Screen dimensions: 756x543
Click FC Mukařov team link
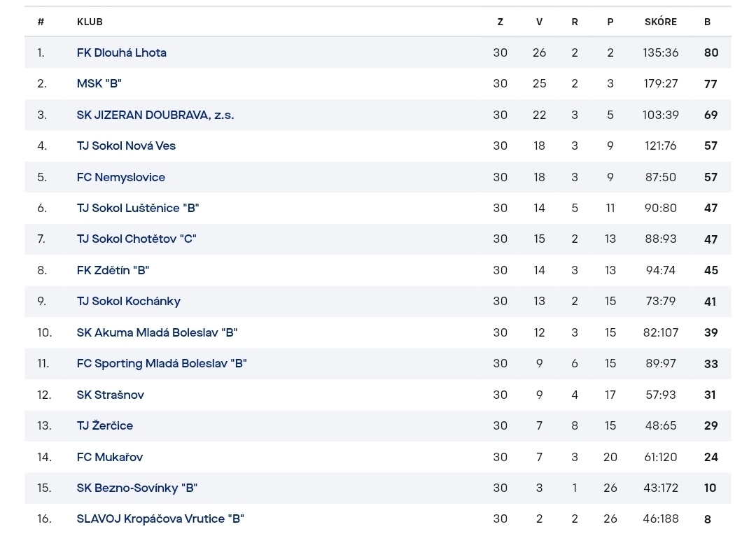(110, 457)
